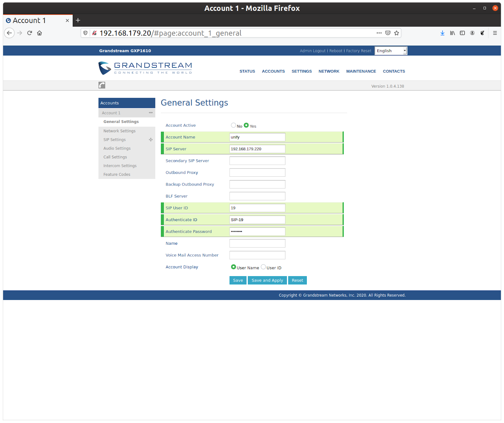Open Call Settings in the sidebar

pos(115,157)
